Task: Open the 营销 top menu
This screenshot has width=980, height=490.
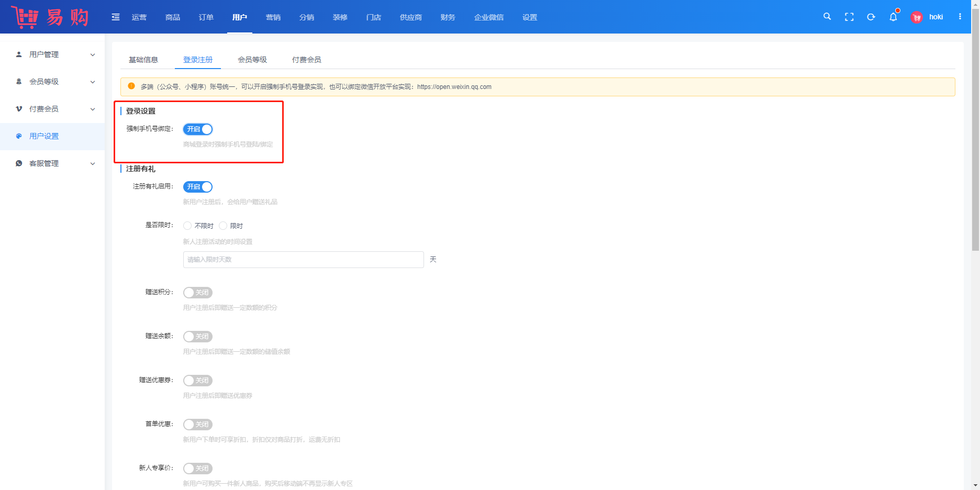Action: tap(273, 17)
